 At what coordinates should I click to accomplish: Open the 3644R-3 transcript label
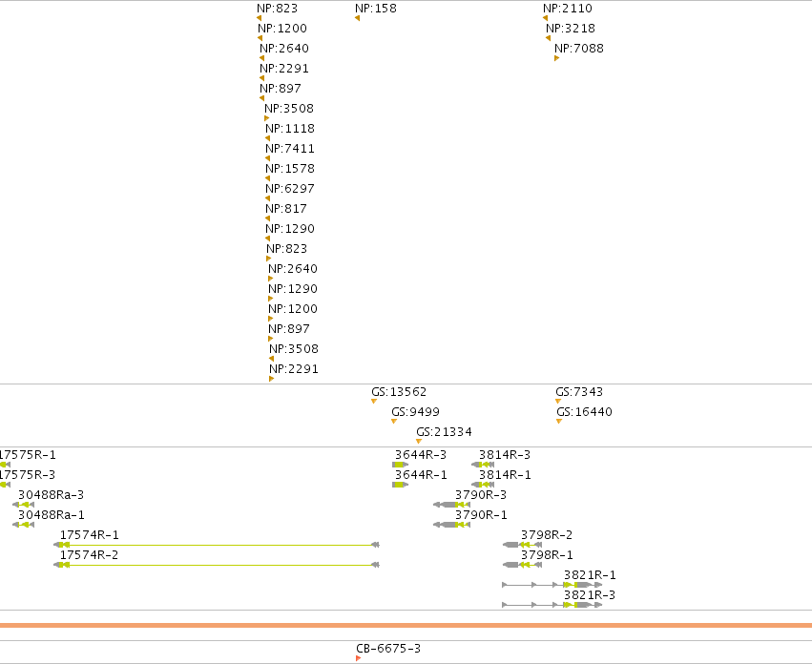tap(421, 455)
